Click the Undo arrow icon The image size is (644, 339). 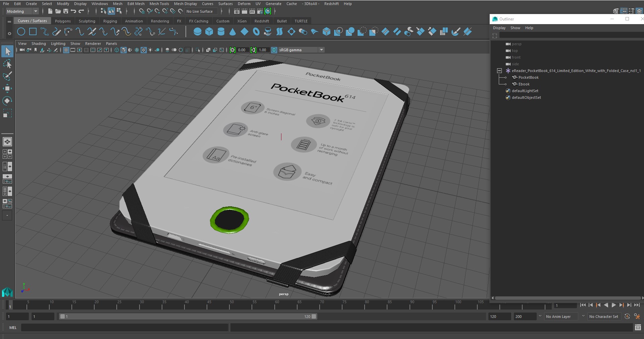pos(73,11)
